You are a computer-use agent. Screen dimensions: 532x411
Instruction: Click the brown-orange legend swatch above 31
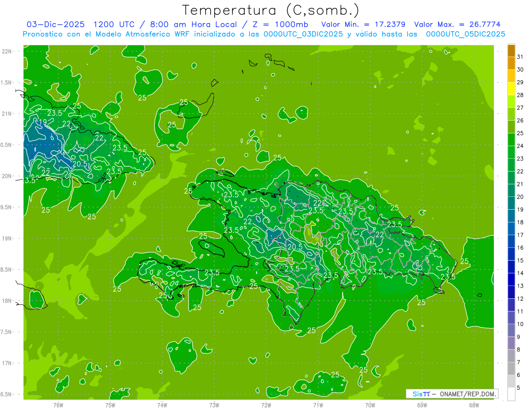pos(511,51)
